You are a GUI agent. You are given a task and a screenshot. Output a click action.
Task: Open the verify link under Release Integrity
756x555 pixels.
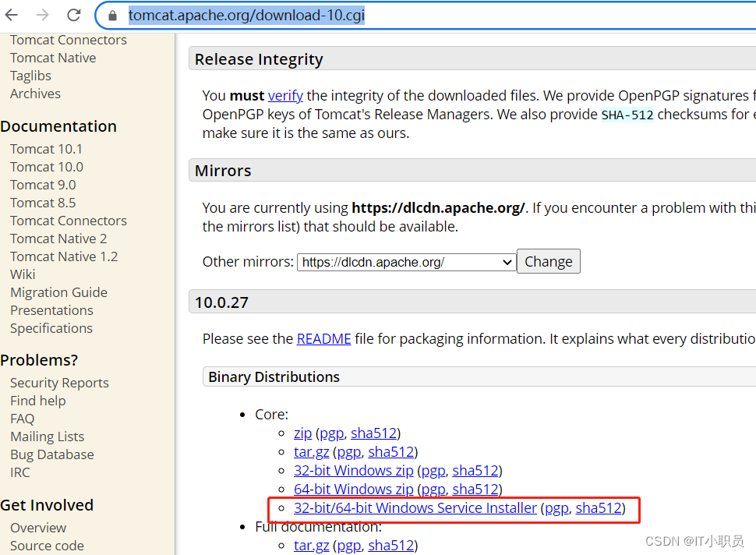click(x=285, y=95)
